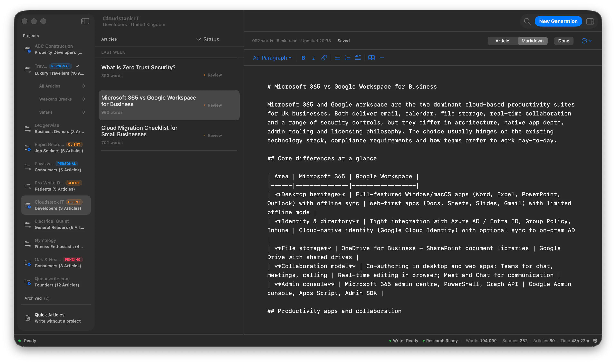Click the 992 words · 5 min read text
The width and height of the screenshot is (616, 364).
(x=275, y=41)
